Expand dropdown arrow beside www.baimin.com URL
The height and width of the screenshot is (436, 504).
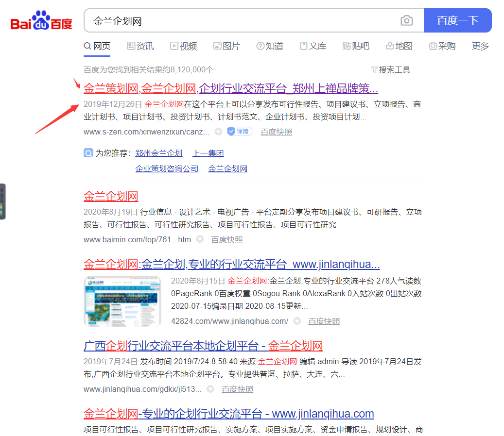point(200,239)
